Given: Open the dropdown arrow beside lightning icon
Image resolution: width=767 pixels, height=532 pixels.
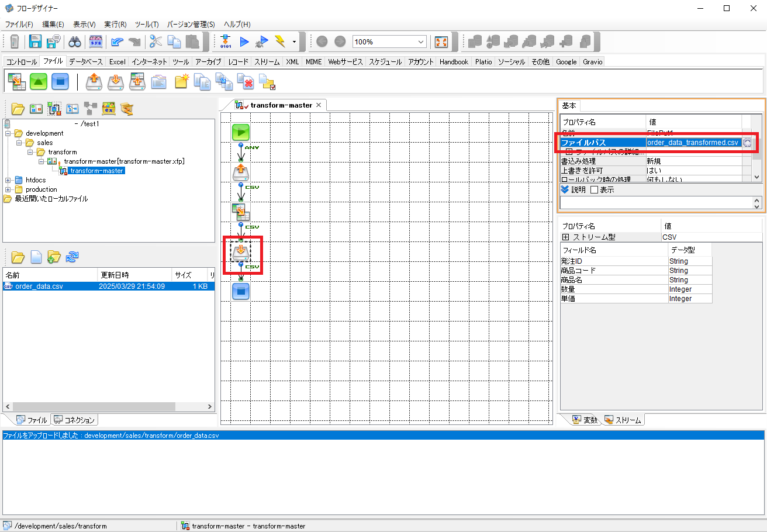Looking at the screenshot, I should click(294, 42).
